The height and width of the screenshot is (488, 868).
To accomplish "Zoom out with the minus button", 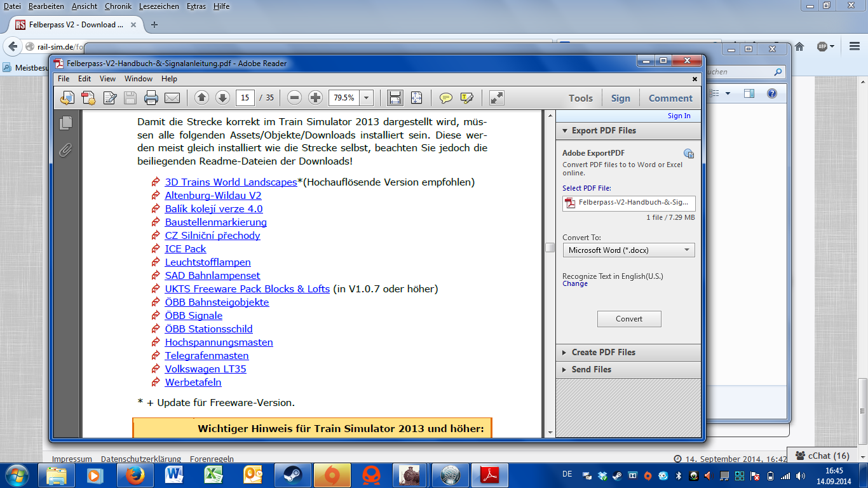I will (294, 98).
